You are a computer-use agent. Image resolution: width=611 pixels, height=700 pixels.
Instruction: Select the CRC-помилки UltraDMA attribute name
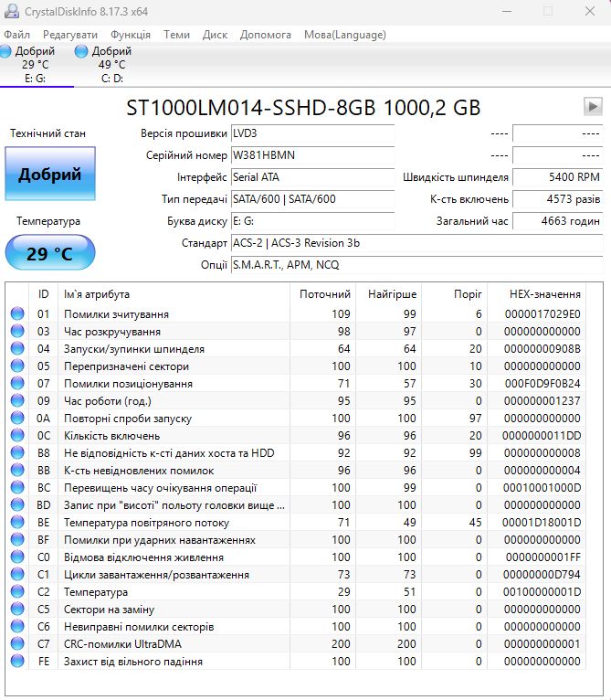pos(122,644)
